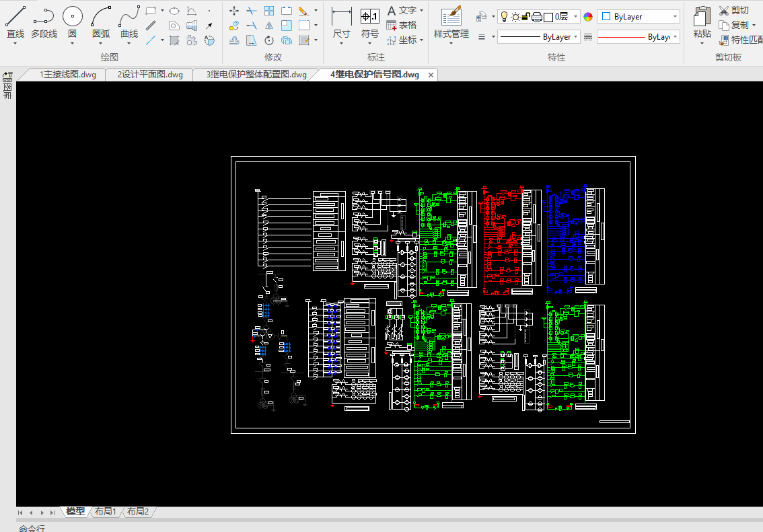This screenshot has height=532, width=763.
Task: Toggle layer on/off light bulb icon
Action: (504, 17)
